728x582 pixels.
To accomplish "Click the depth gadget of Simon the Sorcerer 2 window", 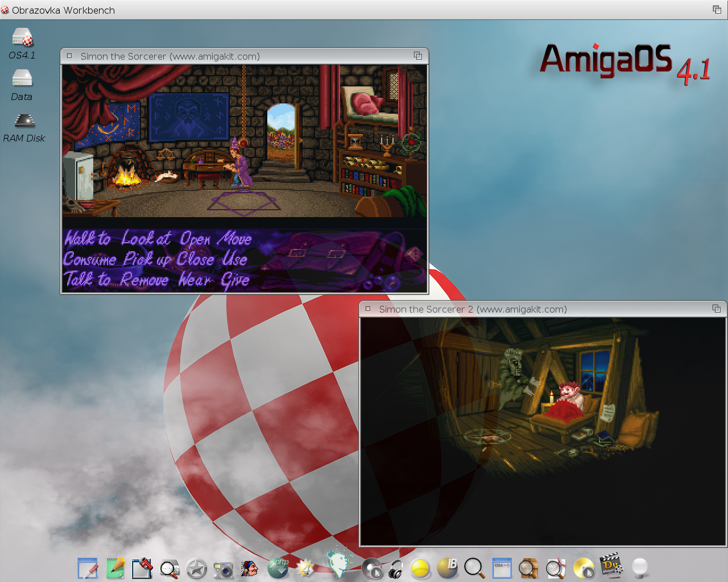I will (717, 309).
